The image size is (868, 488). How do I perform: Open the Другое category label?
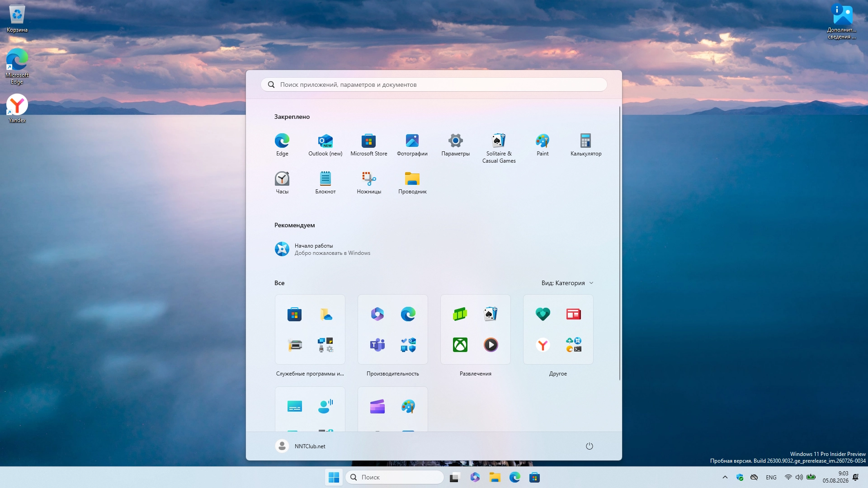pyautogui.click(x=558, y=374)
